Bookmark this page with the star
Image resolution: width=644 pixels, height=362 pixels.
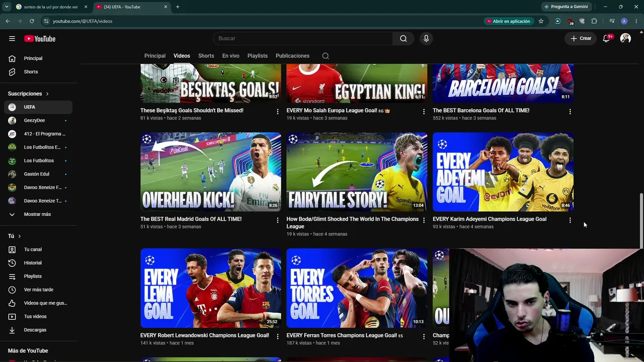tap(541, 21)
